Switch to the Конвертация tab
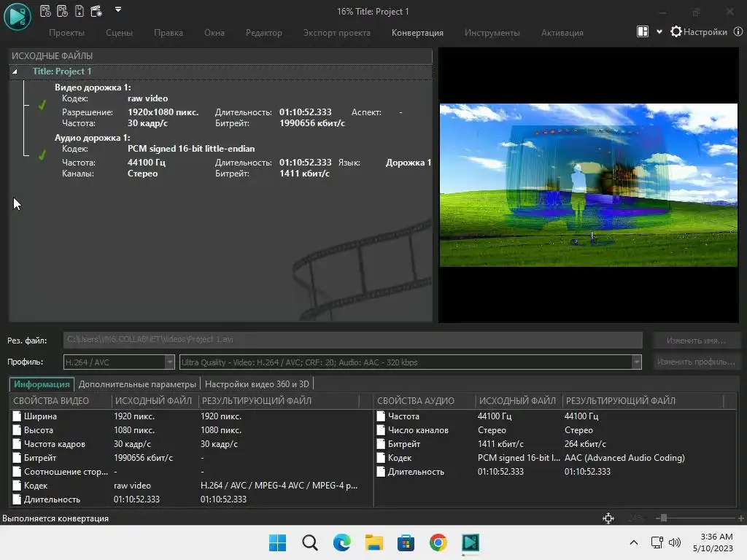This screenshot has width=747, height=560. pyautogui.click(x=417, y=32)
